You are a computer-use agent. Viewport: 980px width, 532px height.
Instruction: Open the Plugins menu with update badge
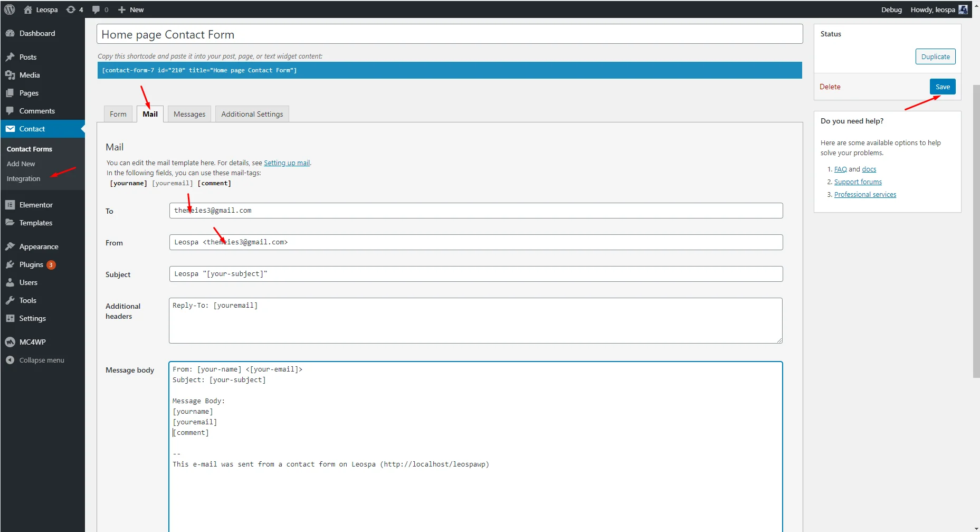coord(32,264)
